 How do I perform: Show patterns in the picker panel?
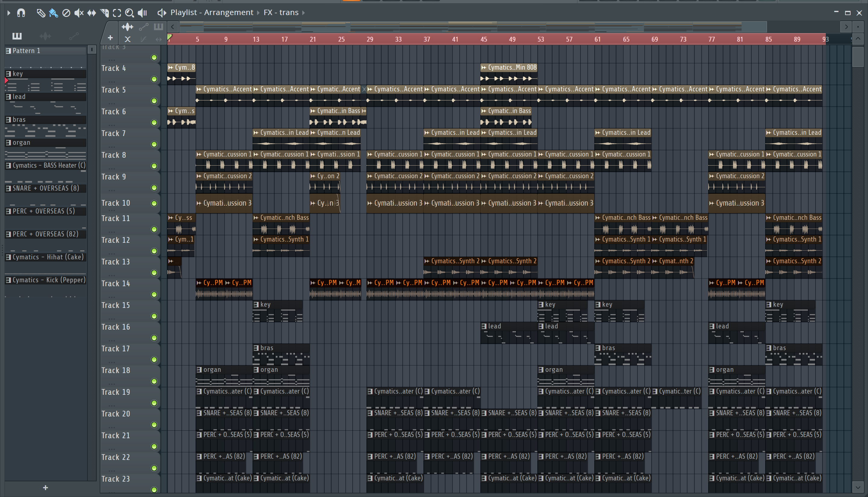coord(17,36)
